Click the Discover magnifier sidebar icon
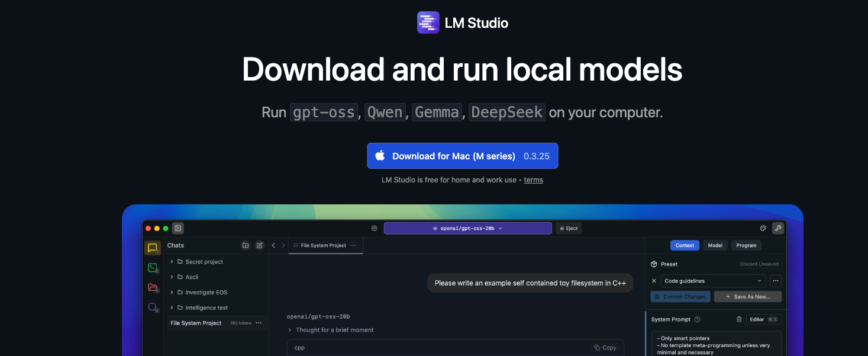 (153, 307)
